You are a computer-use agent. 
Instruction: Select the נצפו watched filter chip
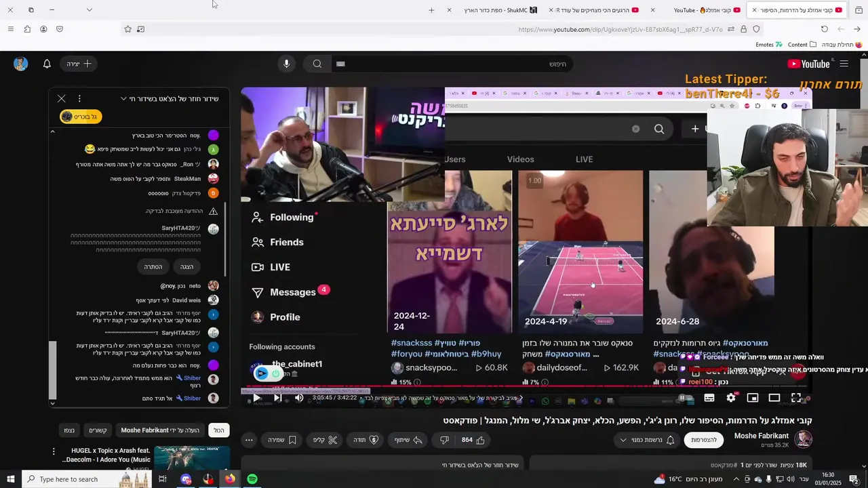tap(69, 430)
